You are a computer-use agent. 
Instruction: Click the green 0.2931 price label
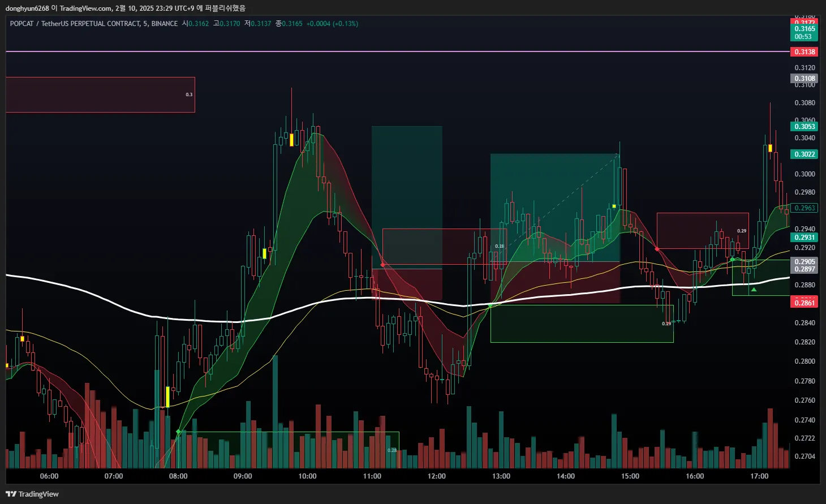804,238
